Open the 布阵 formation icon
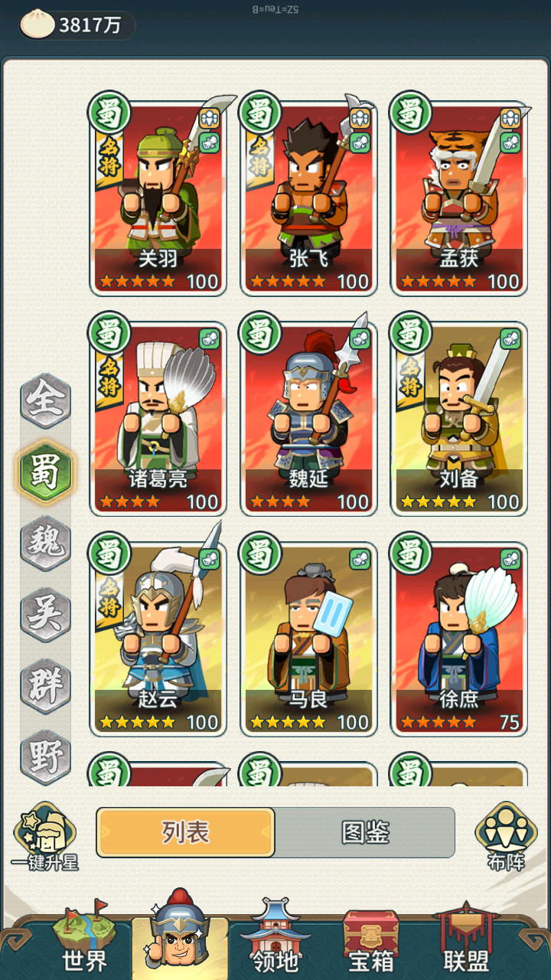Screen dimensions: 551x980 pyautogui.click(x=507, y=836)
